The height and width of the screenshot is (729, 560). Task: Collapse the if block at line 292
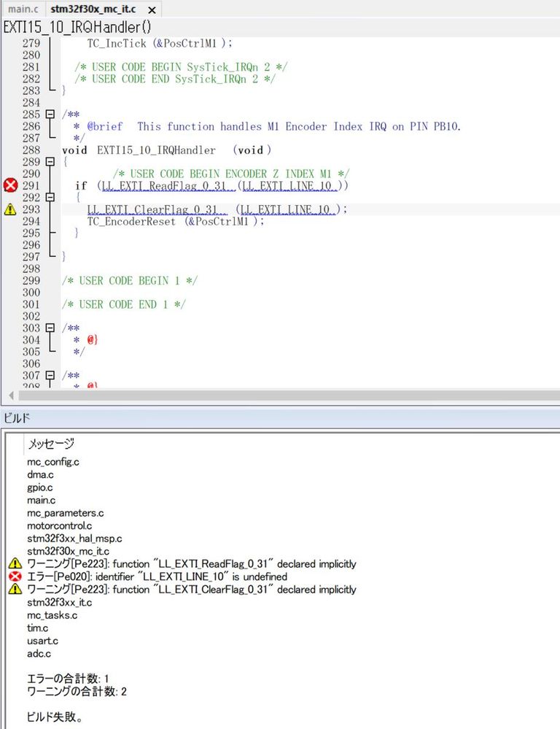[50, 197]
